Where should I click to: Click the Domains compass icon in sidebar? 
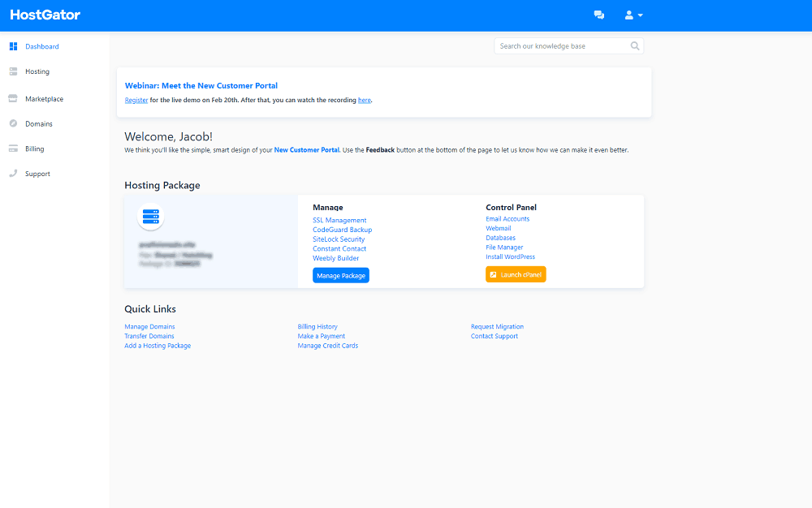(14, 123)
